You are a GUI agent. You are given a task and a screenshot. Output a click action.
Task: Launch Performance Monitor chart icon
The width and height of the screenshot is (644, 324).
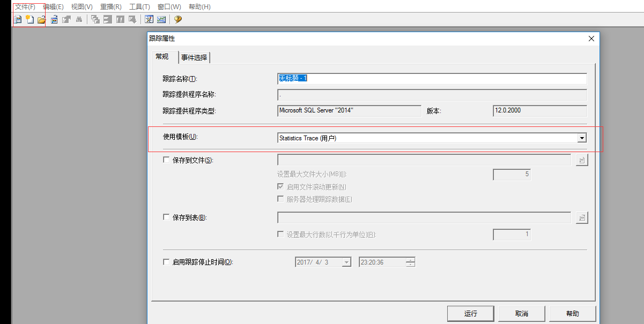pyautogui.click(x=161, y=20)
